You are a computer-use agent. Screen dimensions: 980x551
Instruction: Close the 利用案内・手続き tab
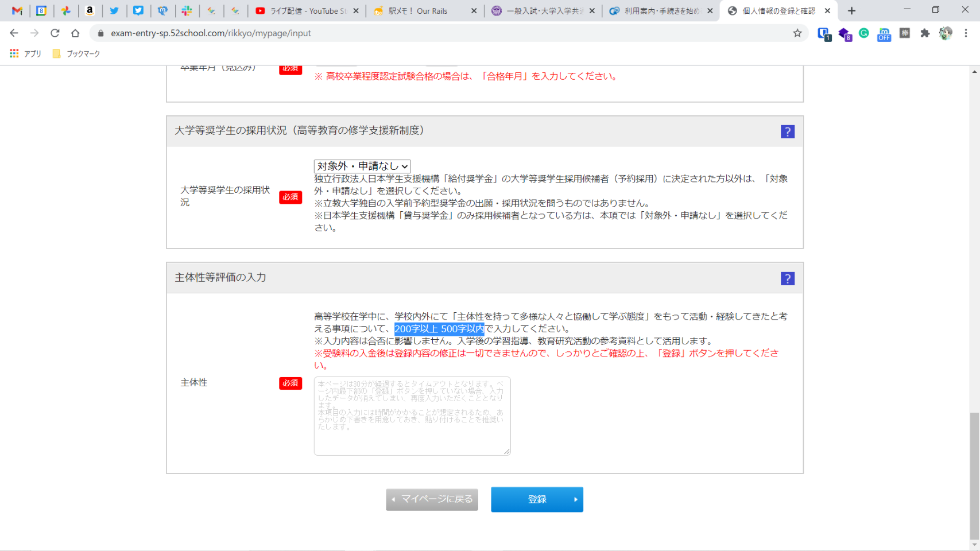[710, 11]
